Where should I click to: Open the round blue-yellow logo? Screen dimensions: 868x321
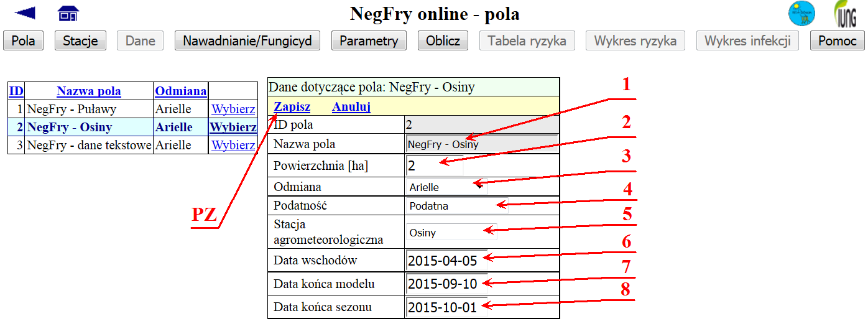[x=801, y=14]
